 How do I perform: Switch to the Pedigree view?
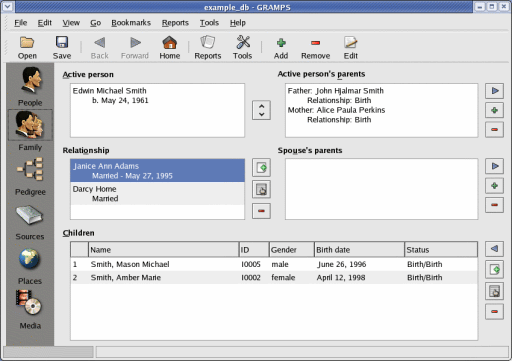30,177
